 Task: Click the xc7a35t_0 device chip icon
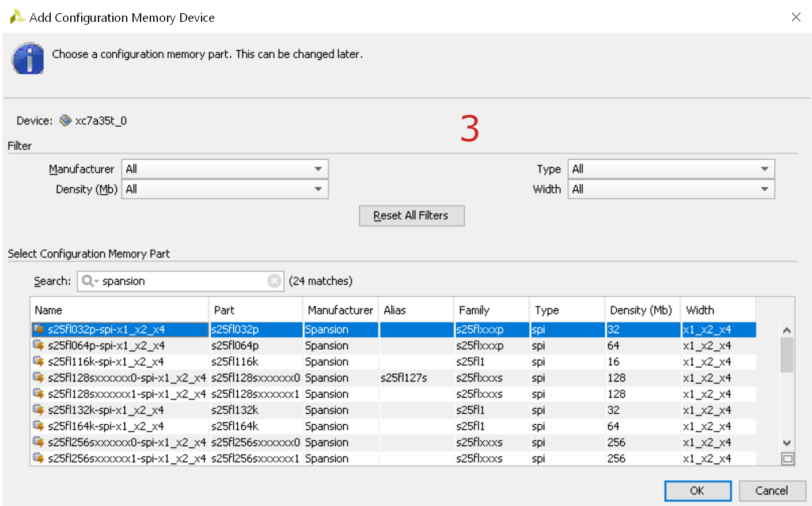[x=66, y=120]
